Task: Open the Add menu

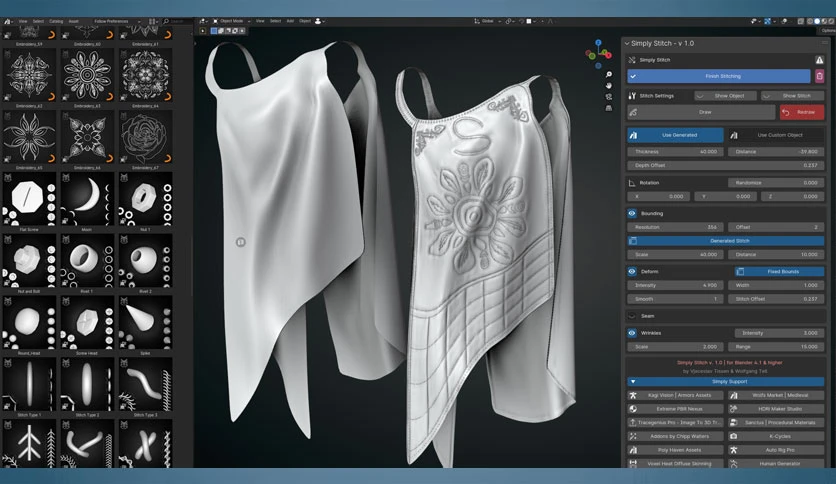Action: point(290,21)
